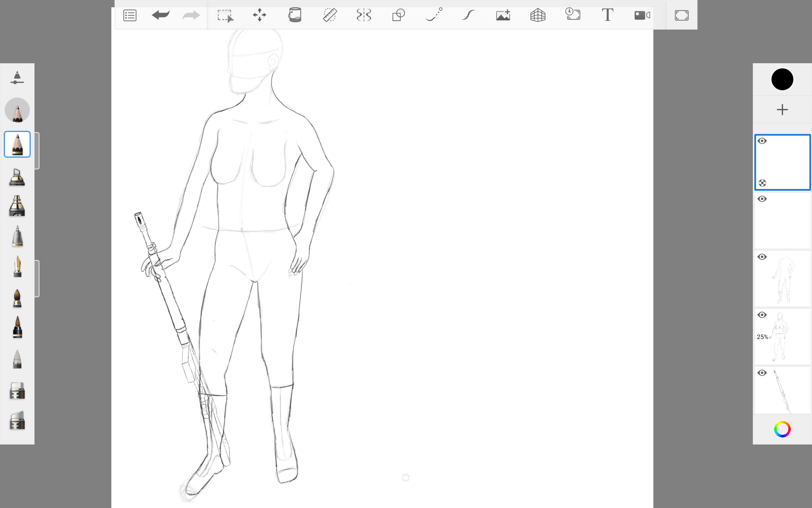This screenshot has height=508, width=812.
Task: Toggle visibility of the sword layer
Action: 762,373
